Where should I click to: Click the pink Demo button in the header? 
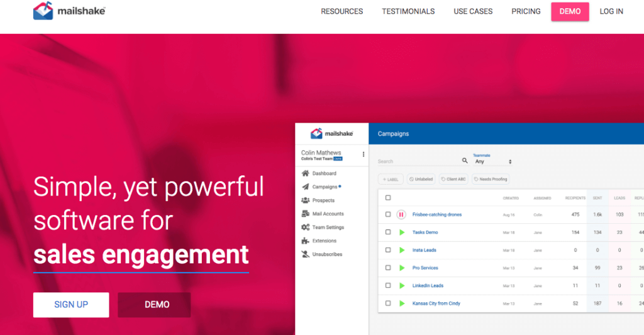pyautogui.click(x=570, y=11)
